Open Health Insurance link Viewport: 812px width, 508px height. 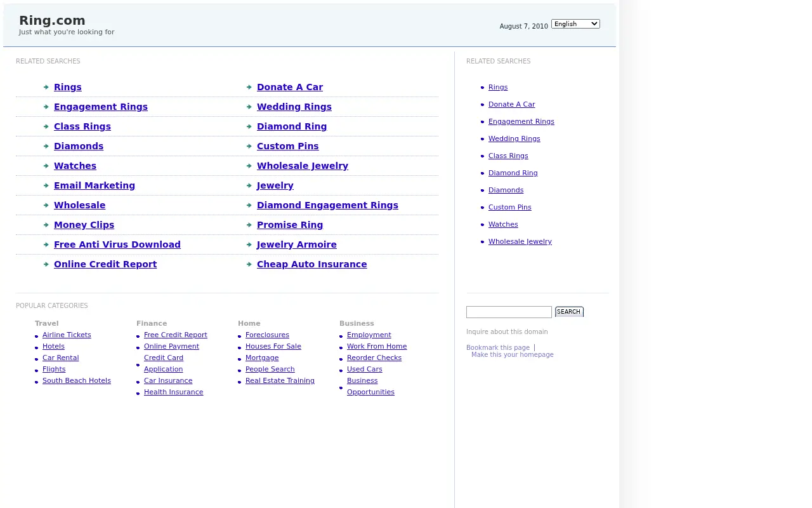(174, 392)
